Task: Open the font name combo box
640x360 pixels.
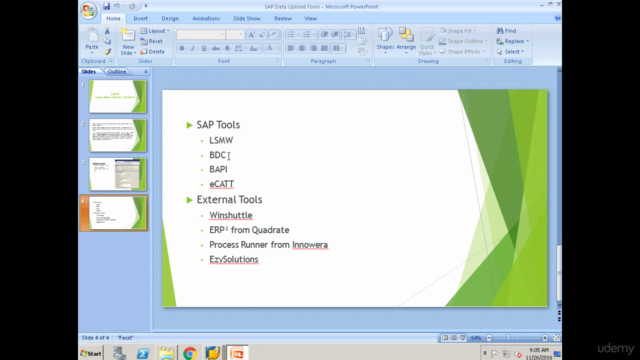Action: (x=200, y=35)
